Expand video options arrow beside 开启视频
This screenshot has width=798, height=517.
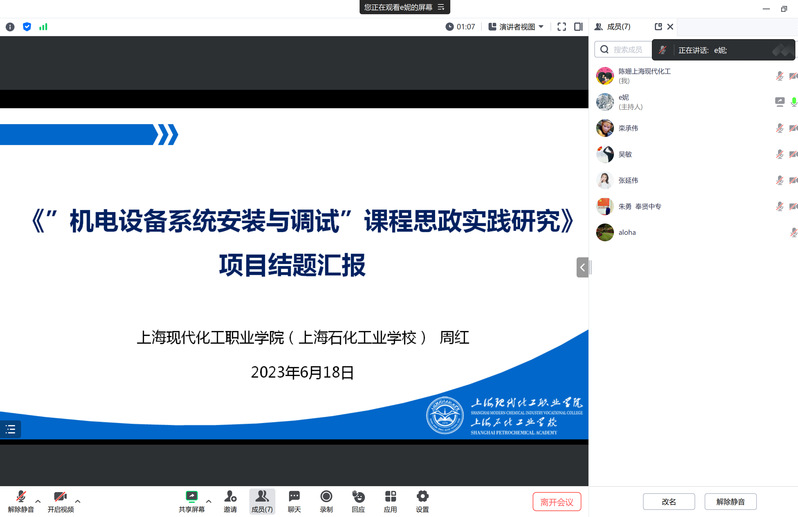(x=78, y=499)
